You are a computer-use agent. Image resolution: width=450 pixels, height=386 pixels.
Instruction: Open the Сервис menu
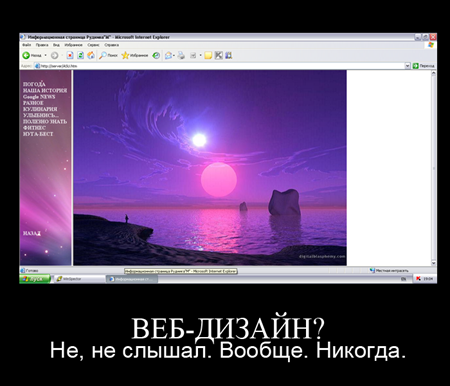click(x=93, y=45)
